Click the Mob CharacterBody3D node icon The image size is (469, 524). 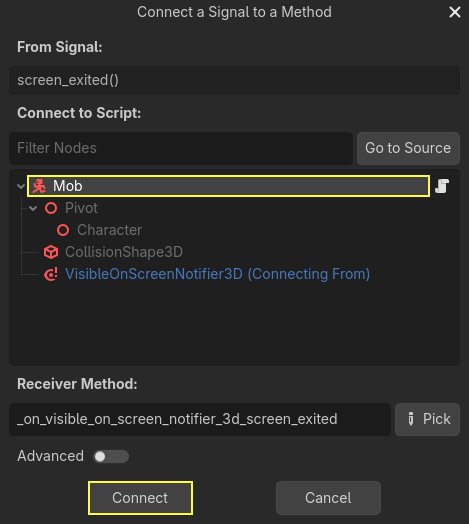click(39, 186)
